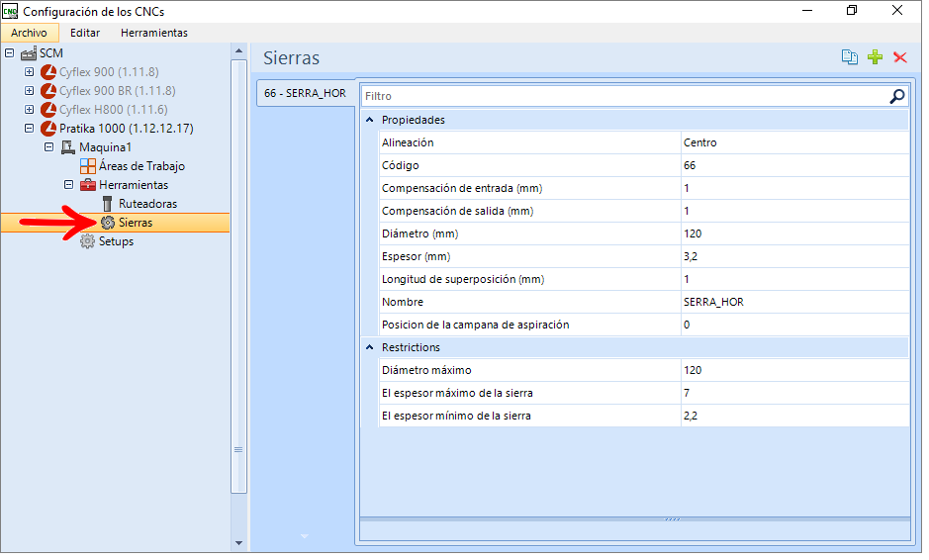The image size is (929, 560).
Task: Expand the Cyflex 900 BR node
Action: [x=29, y=91]
